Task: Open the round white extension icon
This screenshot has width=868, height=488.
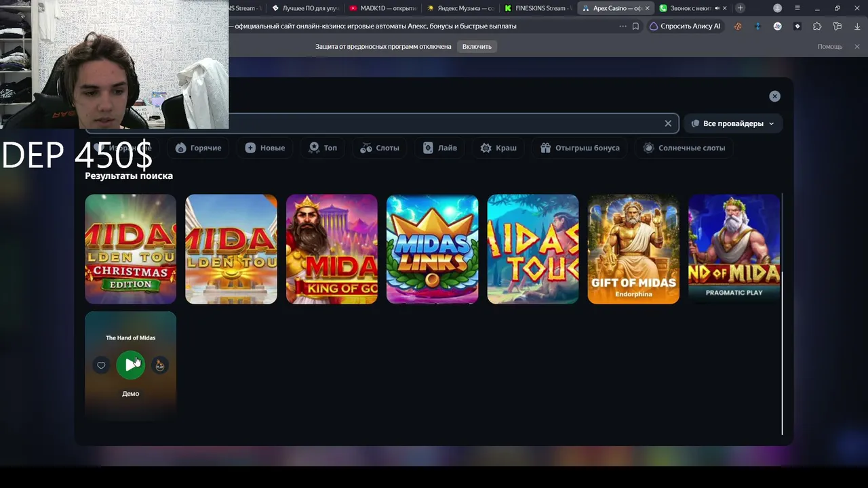Action: 778,26
